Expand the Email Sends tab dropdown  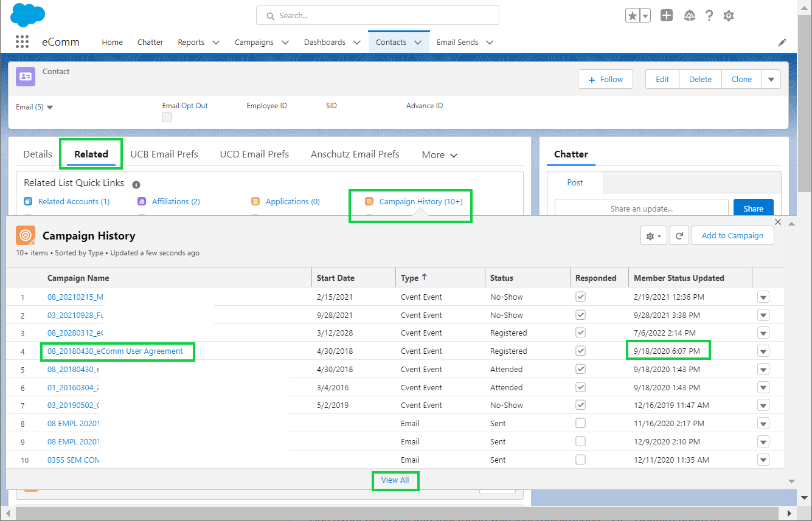tap(489, 43)
